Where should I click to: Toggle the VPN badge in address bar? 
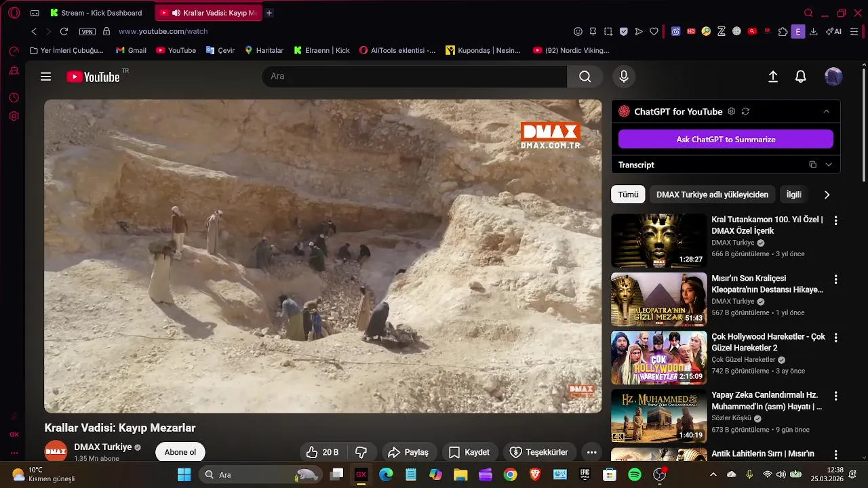point(87,31)
